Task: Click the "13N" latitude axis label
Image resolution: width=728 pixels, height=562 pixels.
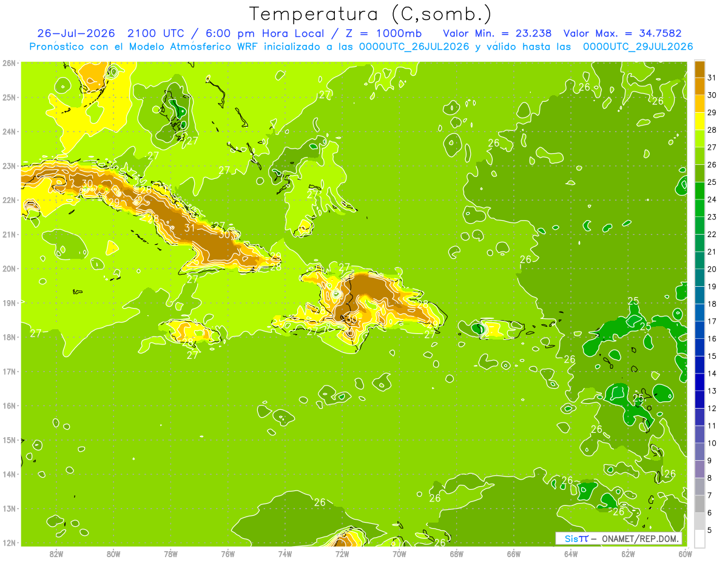Action: point(9,508)
